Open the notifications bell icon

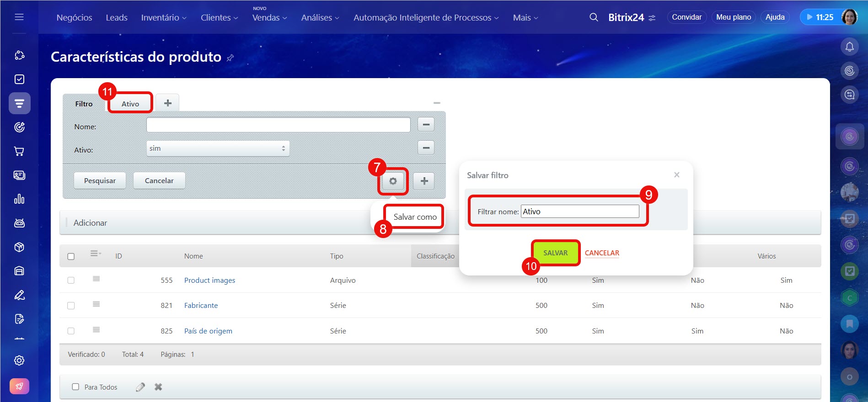click(x=849, y=47)
